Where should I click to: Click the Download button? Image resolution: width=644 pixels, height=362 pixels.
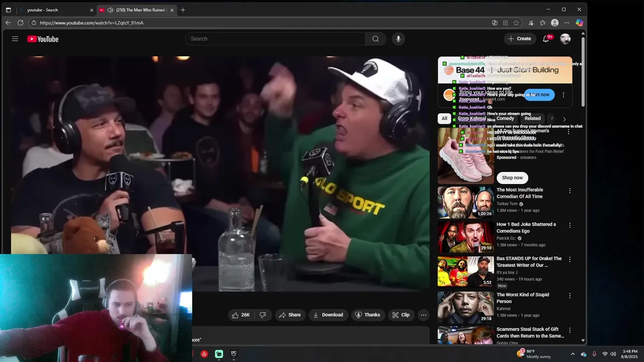tap(328, 315)
